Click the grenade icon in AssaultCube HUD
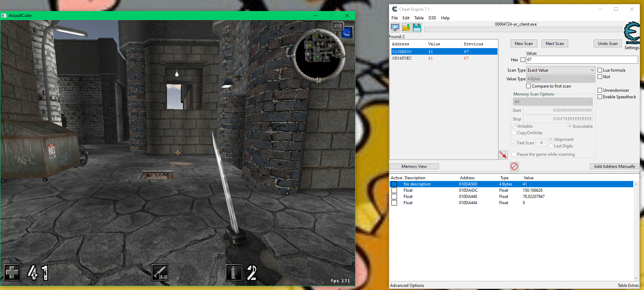The image size is (644, 290). pos(234,272)
